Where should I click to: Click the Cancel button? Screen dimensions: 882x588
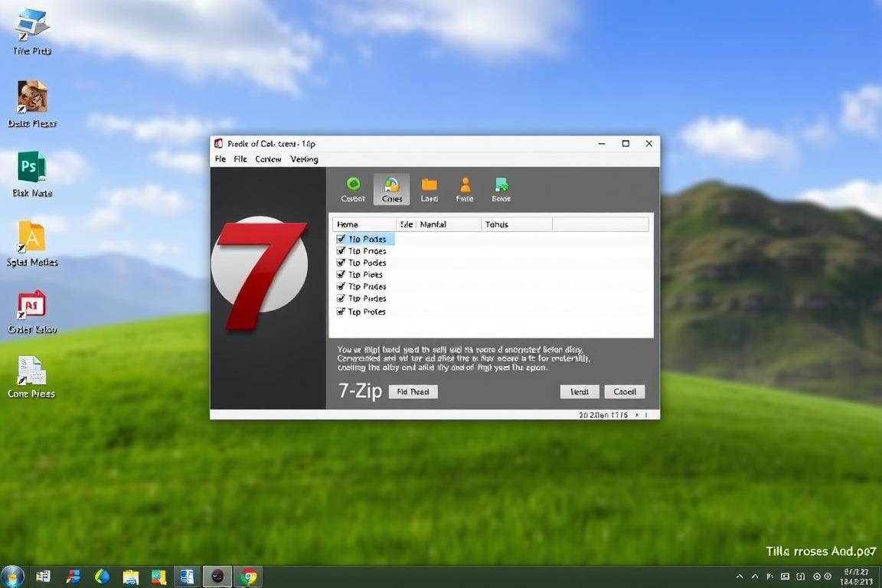click(x=625, y=391)
